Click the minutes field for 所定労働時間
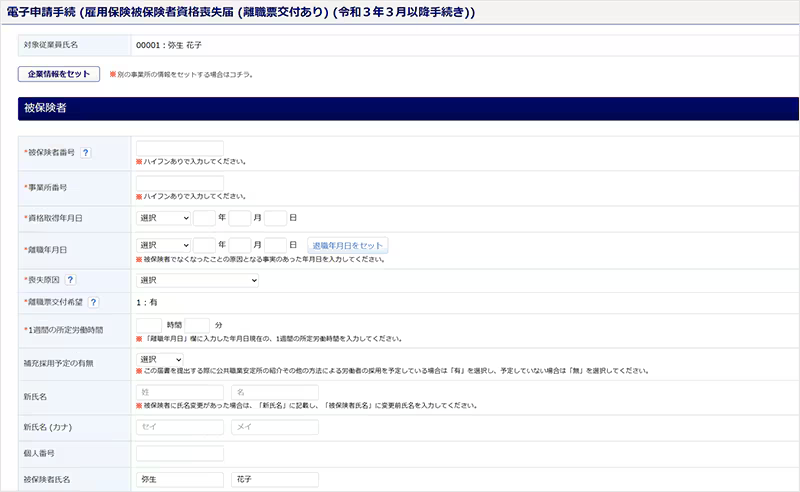 point(197,325)
